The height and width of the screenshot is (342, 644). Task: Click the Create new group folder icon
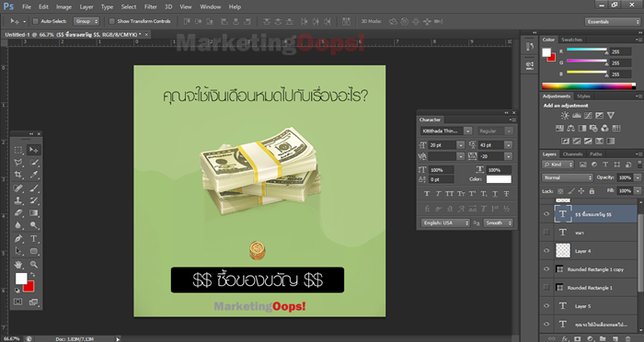tap(603, 338)
